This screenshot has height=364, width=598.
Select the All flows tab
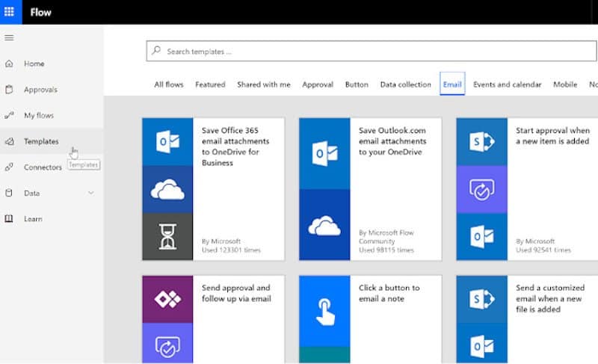pos(169,84)
